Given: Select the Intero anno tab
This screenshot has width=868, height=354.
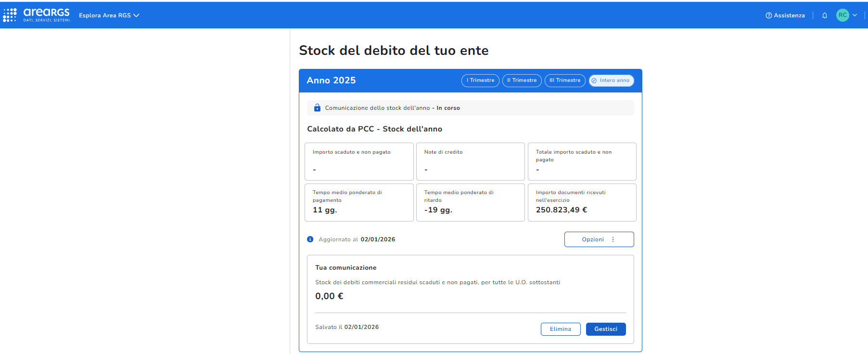Looking at the screenshot, I should coord(611,80).
